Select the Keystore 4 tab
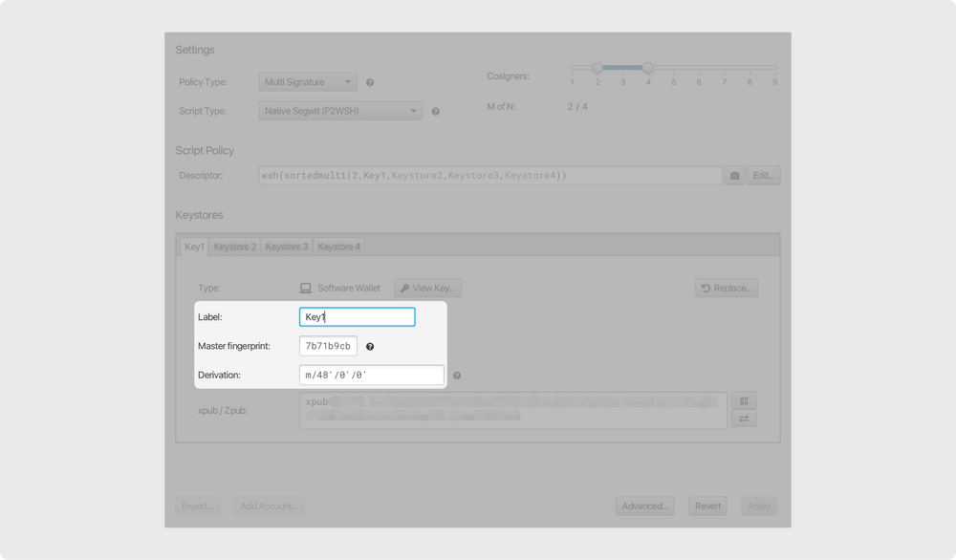Image resolution: width=956 pixels, height=560 pixels. tap(338, 246)
